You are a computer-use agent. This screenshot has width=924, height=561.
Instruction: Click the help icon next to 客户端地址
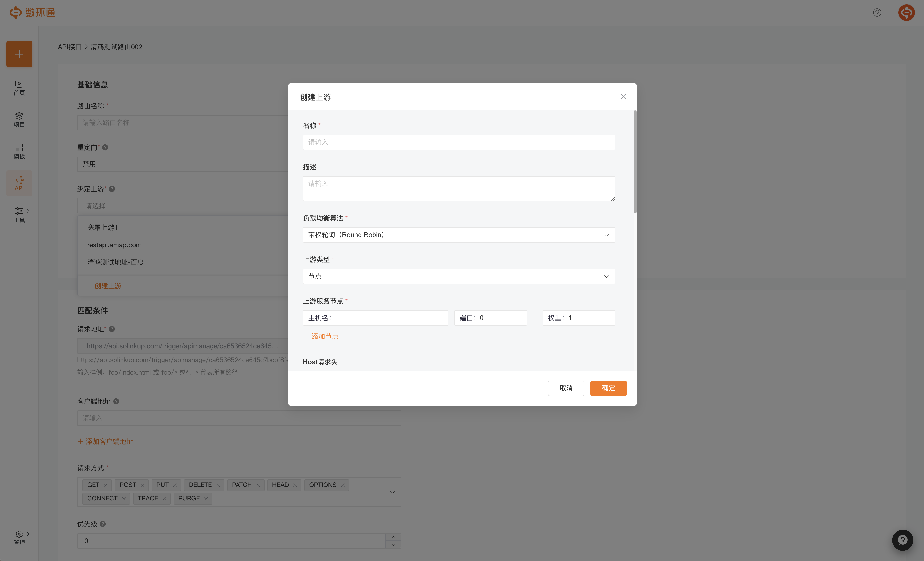pyautogui.click(x=116, y=401)
